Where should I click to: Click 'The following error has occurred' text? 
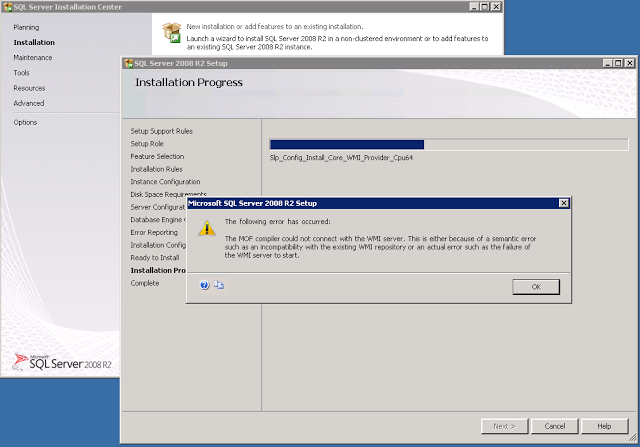[x=278, y=222]
